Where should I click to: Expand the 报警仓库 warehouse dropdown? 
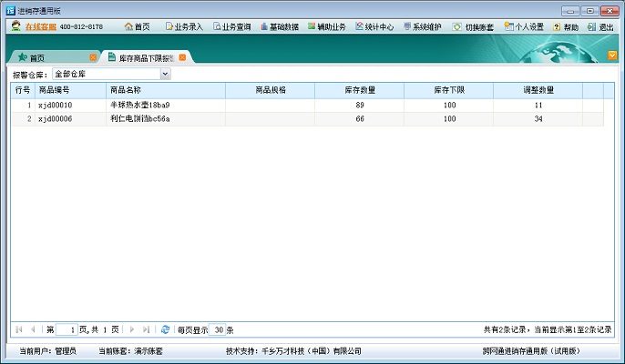click(x=165, y=74)
